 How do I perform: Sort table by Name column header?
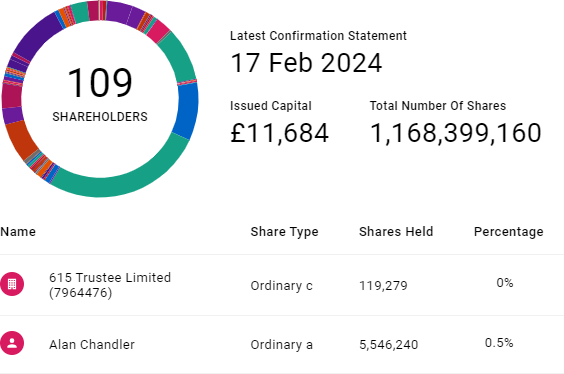[x=18, y=232]
